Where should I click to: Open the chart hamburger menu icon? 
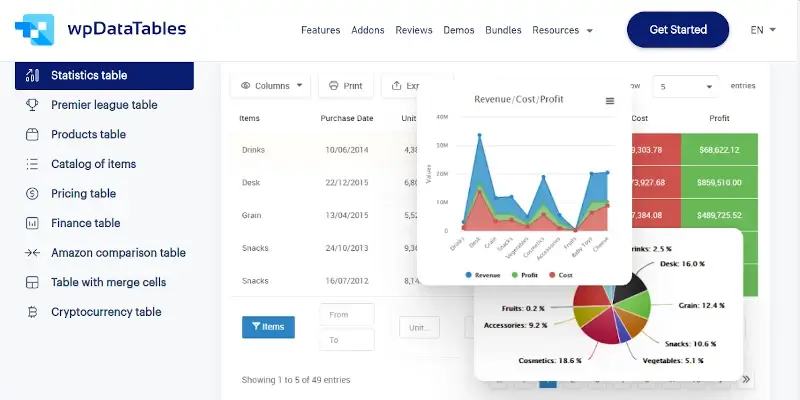point(610,101)
